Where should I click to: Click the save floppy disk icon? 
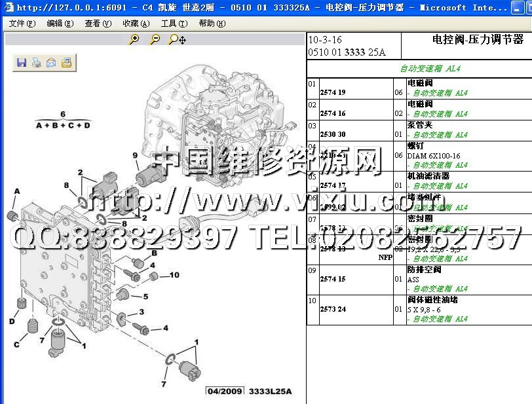[x=22, y=63]
